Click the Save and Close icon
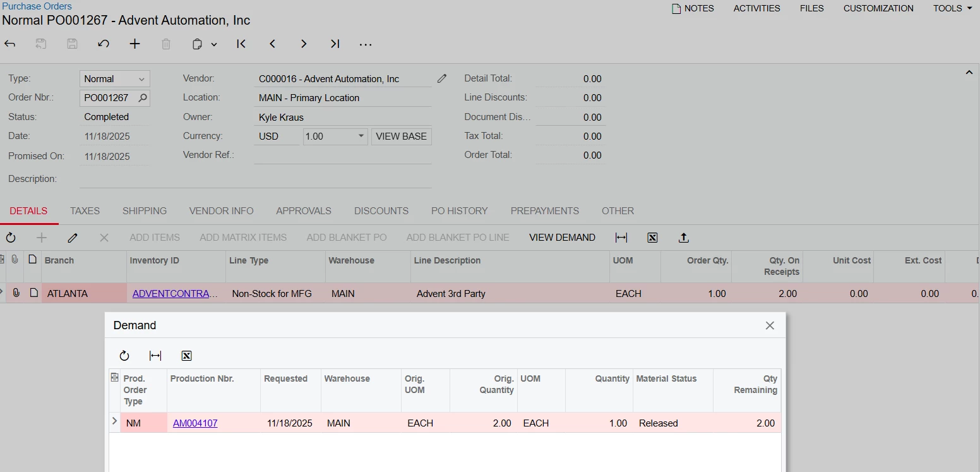This screenshot has height=472, width=980. pyautogui.click(x=41, y=44)
